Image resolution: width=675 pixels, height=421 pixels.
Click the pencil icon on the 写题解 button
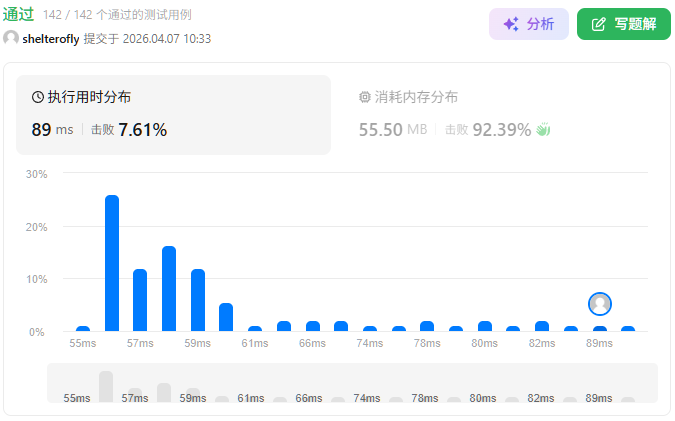[599, 24]
